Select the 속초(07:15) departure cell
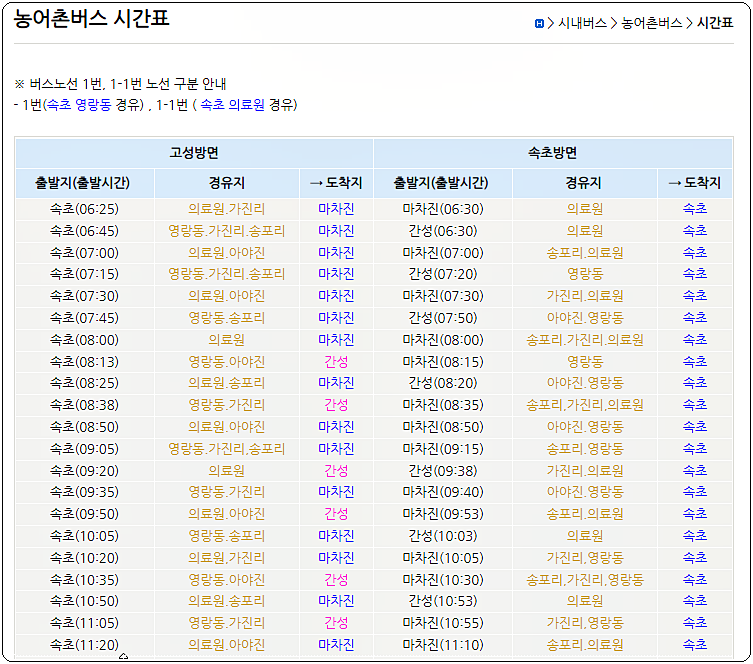Viewport: 753px width, 664px height. [85, 274]
